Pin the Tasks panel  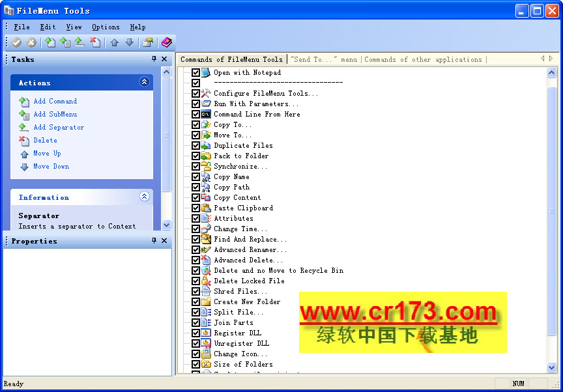(x=154, y=59)
